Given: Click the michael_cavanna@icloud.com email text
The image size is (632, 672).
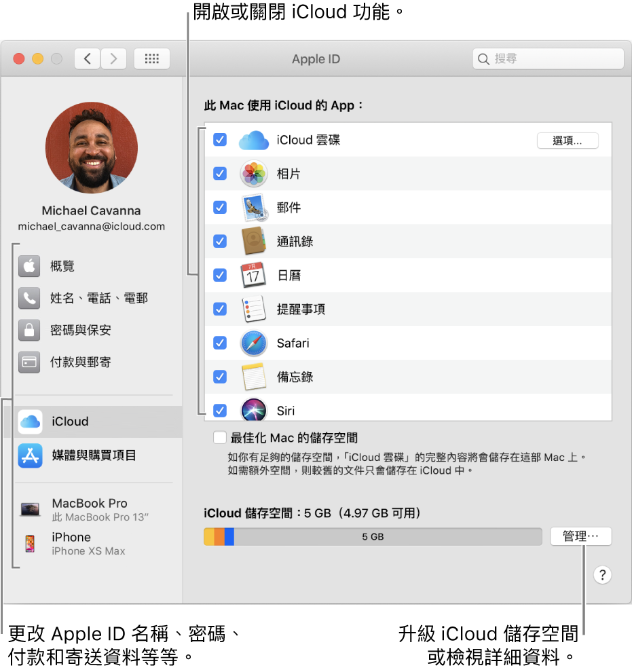Looking at the screenshot, I should coord(91,226).
